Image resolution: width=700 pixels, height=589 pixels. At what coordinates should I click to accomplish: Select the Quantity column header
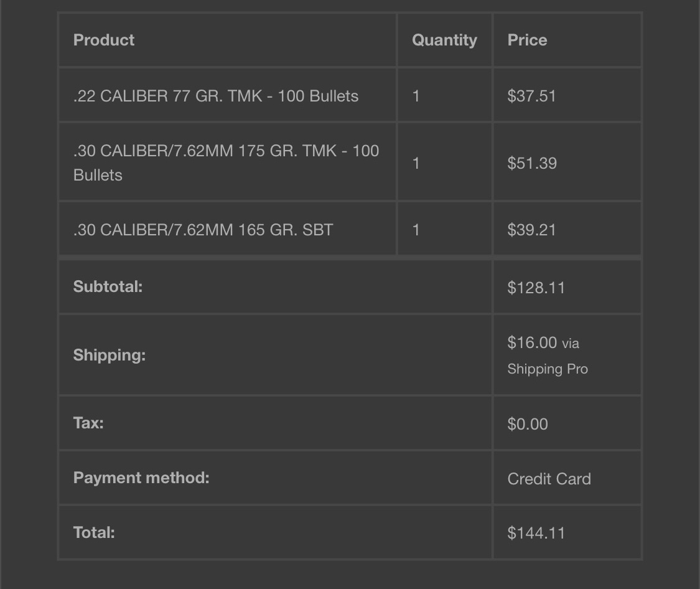[x=444, y=40]
